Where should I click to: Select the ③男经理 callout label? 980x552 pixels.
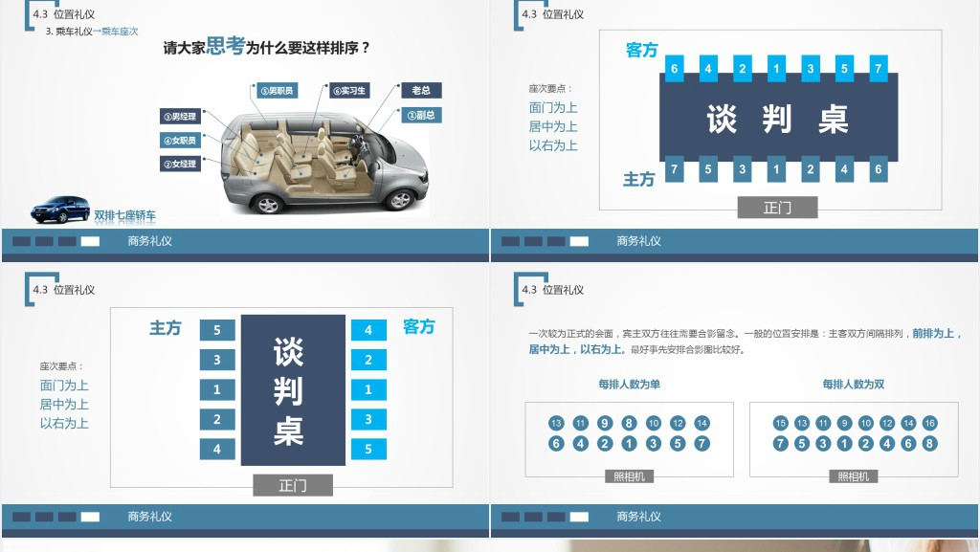click(180, 117)
